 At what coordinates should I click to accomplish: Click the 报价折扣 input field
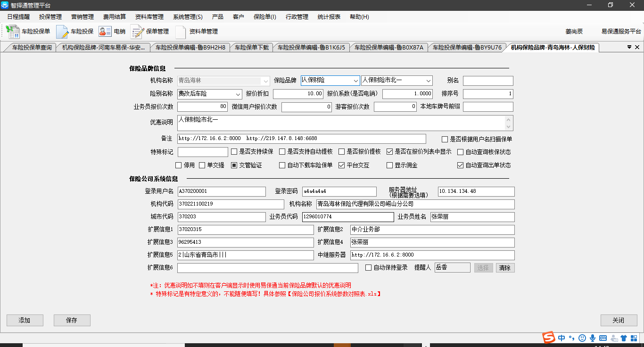point(298,94)
